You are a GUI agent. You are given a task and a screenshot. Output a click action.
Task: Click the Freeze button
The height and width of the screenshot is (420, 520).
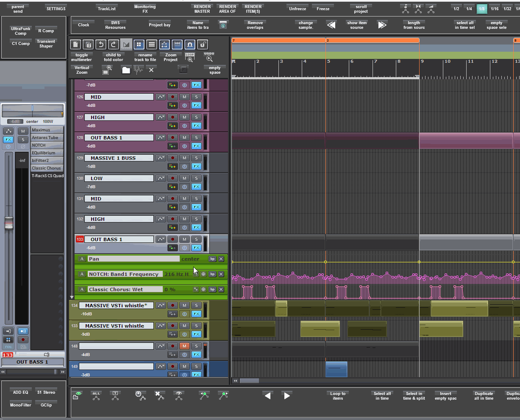323,9
